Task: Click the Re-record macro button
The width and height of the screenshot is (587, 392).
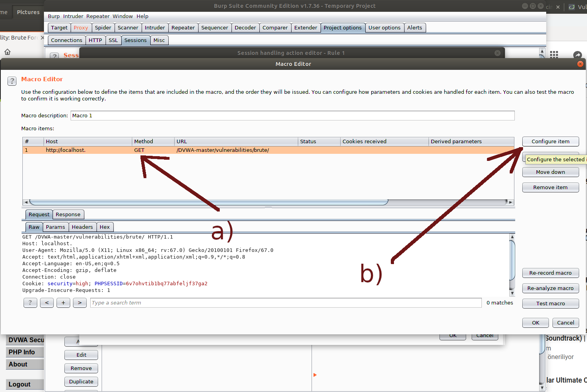Action: click(x=551, y=273)
